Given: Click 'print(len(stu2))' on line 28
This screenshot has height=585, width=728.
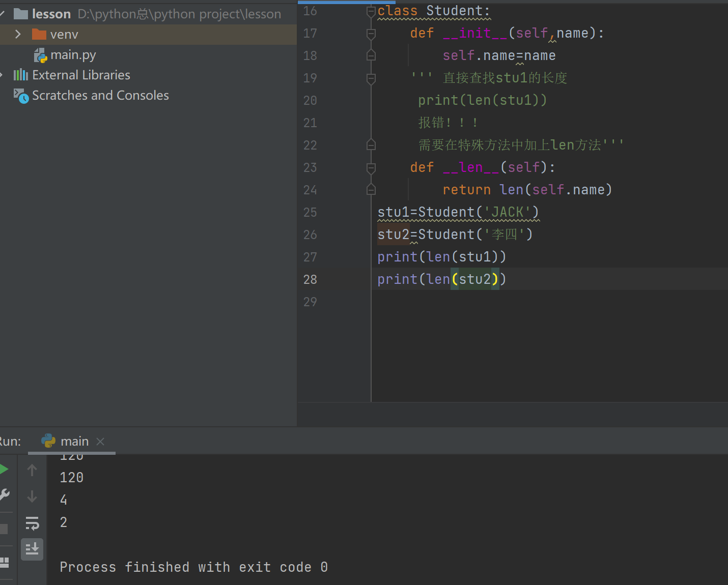Looking at the screenshot, I should click(442, 279).
